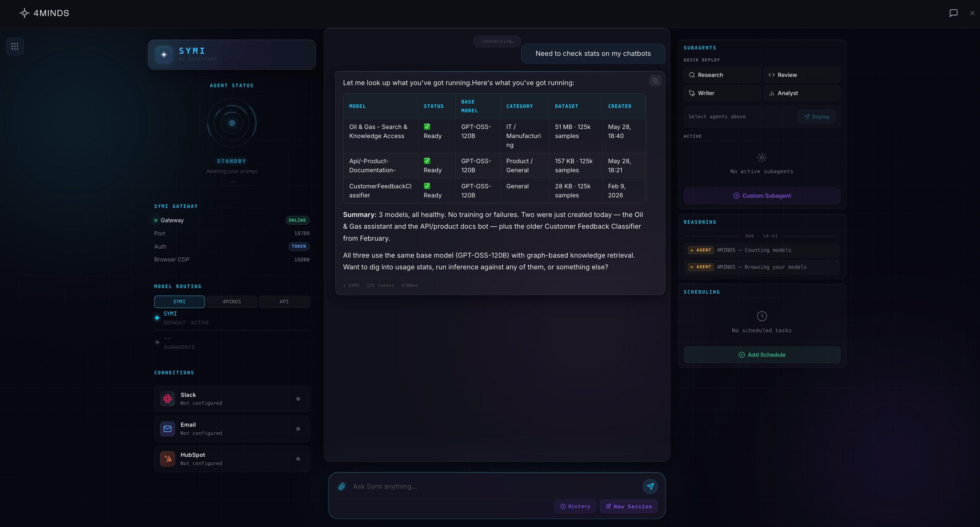Click the CustomerFeedbackClassifier model cell
The width and height of the screenshot is (980, 527).
380,191
